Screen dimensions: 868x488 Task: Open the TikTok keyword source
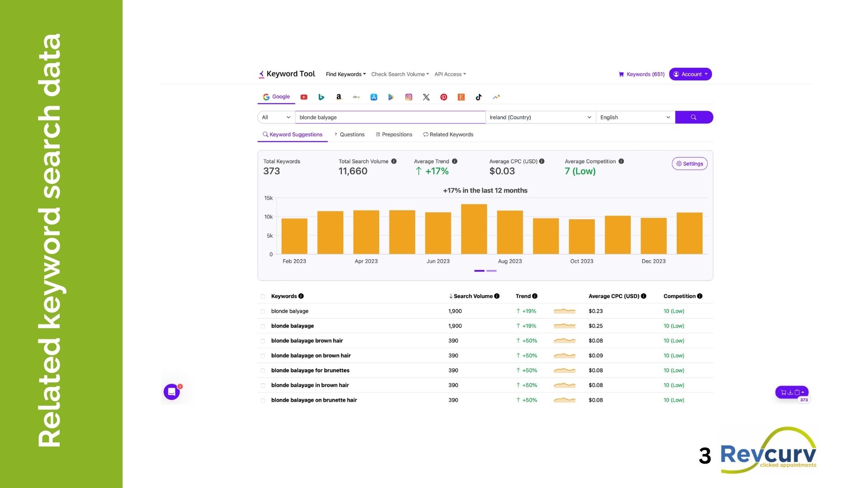[479, 97]
